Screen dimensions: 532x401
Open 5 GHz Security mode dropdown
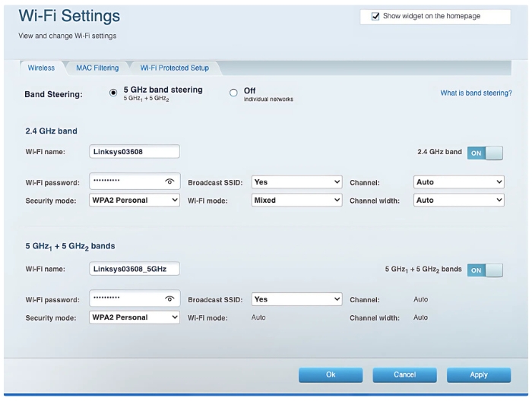click(135, 317)
